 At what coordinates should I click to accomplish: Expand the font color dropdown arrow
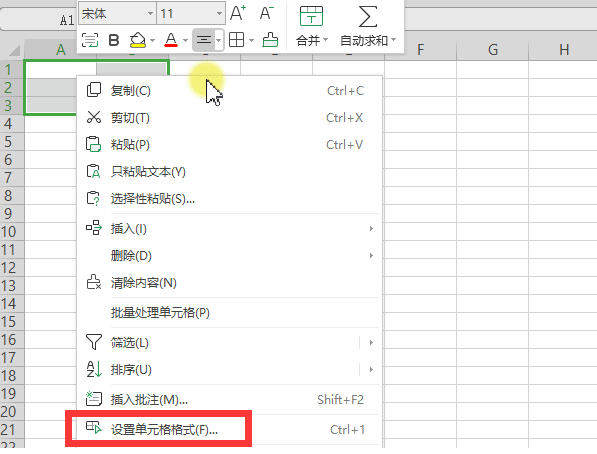coord(185,40)
